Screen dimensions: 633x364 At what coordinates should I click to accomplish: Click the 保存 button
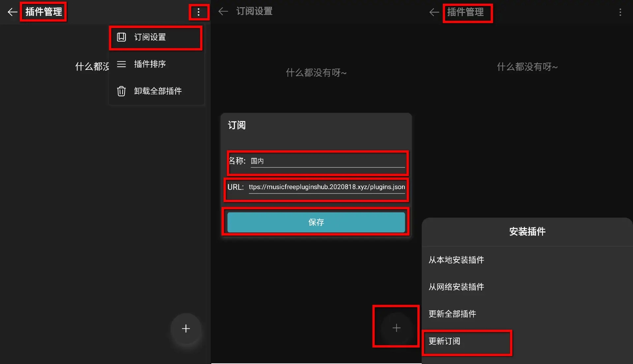[316, 222]
